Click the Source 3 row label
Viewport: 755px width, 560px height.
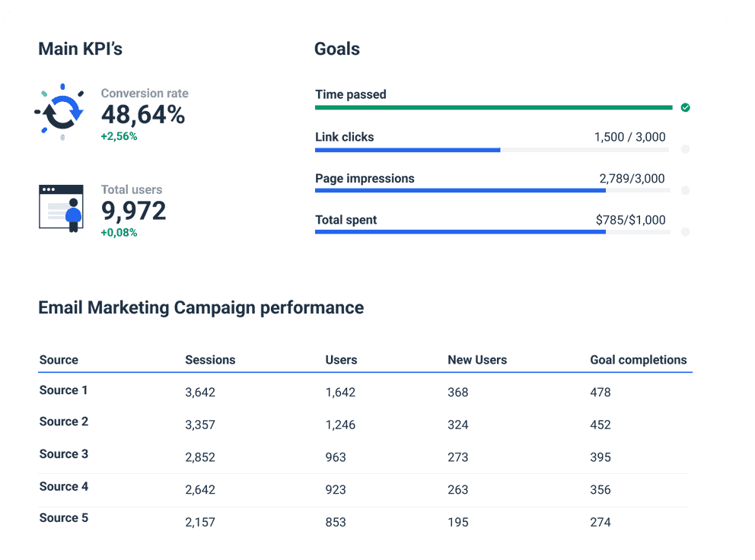pyautogui.click(x=64, y=454)
